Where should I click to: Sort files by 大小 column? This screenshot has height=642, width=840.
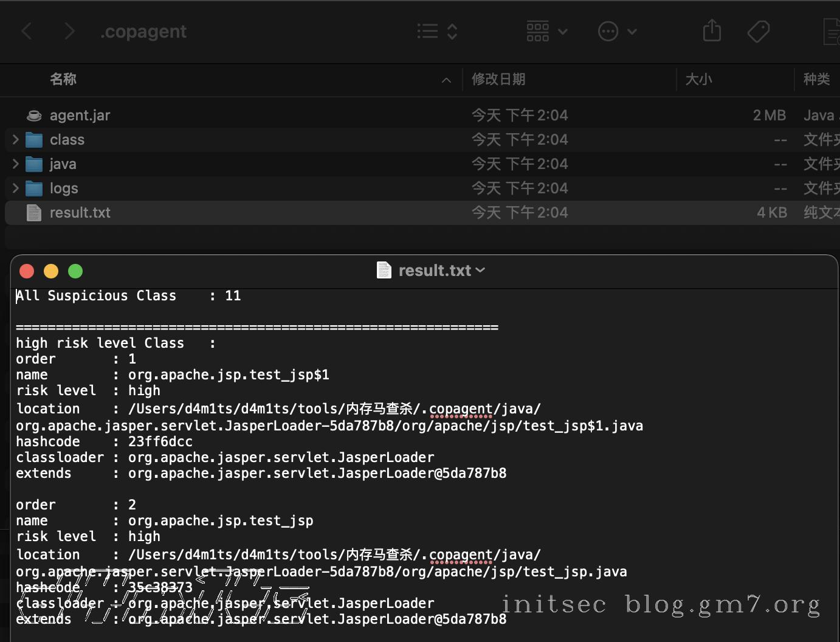click(698, 79)
